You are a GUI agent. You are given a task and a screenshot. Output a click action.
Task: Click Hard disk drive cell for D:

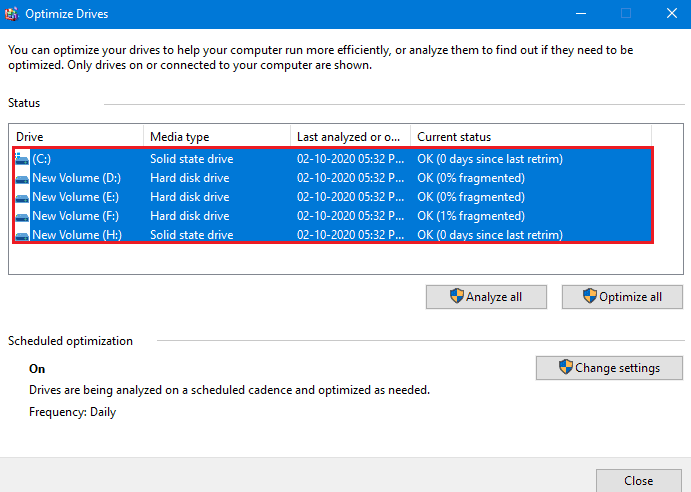click(189, 178)
